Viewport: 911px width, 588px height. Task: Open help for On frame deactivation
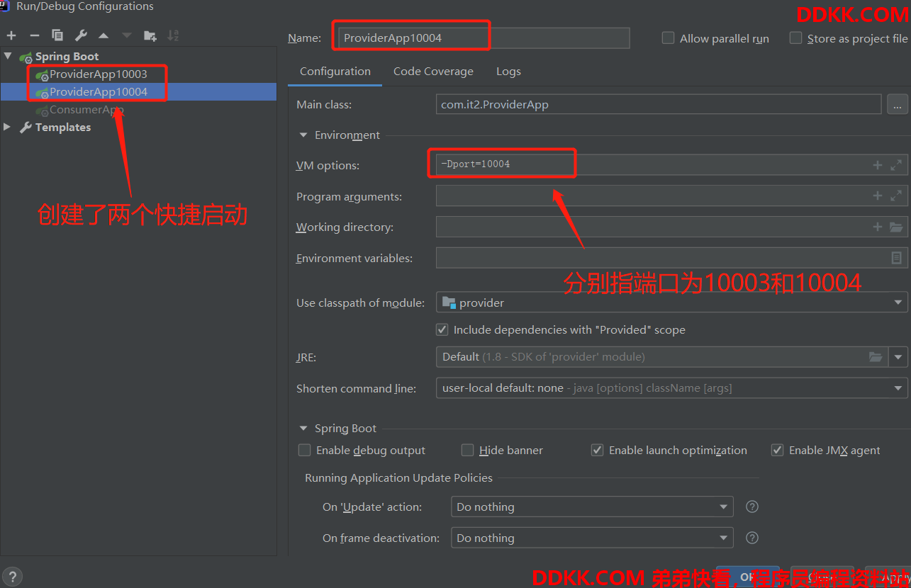[x=753, y=538]
